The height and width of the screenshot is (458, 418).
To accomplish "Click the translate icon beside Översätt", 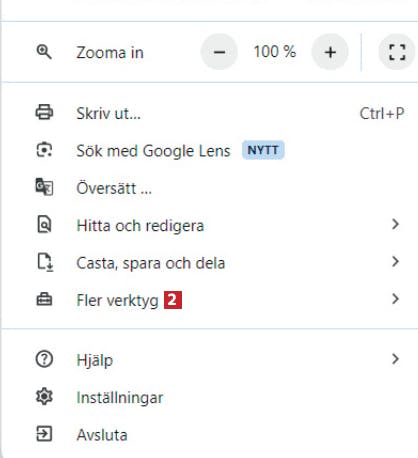I will click(44, 187).
